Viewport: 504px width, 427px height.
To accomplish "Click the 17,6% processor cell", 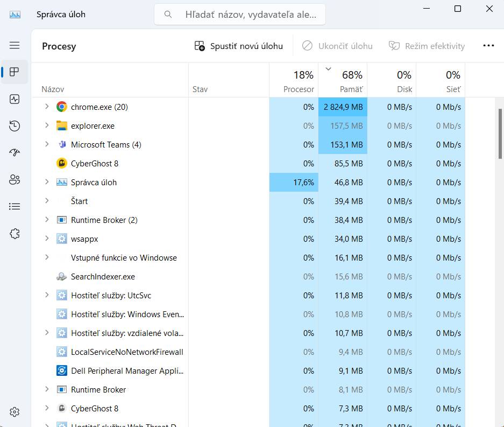I will pos(294,183).
